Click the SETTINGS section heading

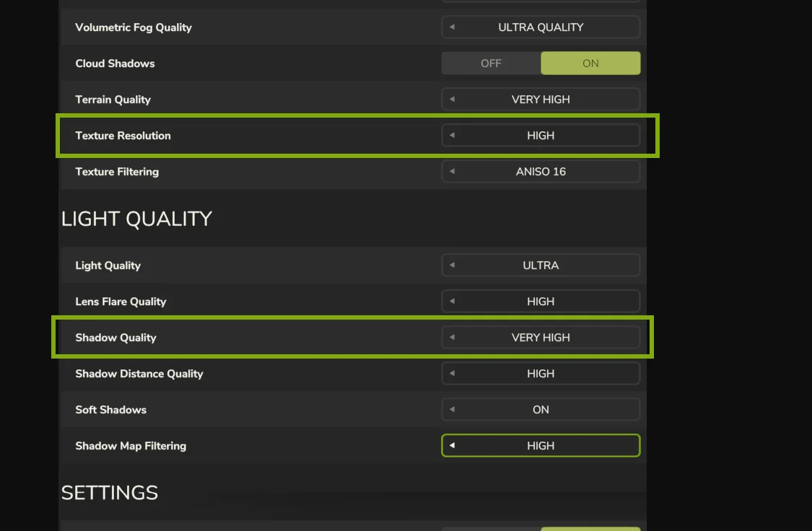(x=109, y=493)
